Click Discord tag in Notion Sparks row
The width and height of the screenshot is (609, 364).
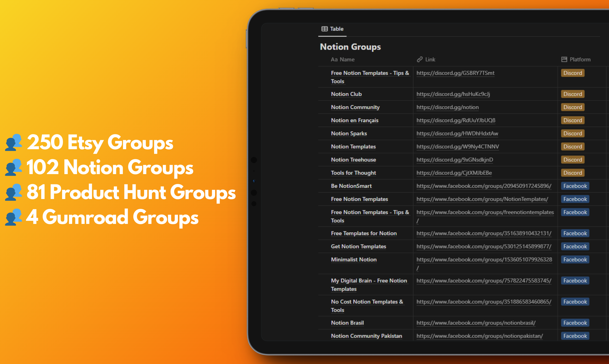pos(573,133)
